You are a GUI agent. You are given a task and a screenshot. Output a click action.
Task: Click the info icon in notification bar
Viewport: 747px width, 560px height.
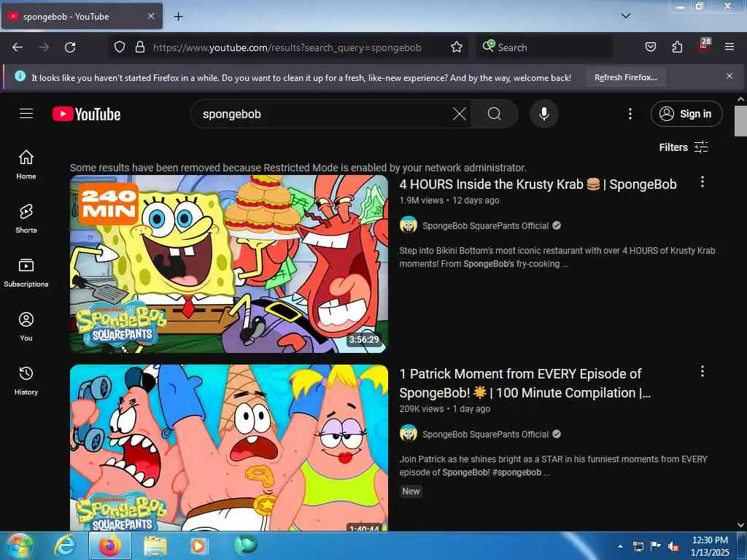(x=20, y=76)
